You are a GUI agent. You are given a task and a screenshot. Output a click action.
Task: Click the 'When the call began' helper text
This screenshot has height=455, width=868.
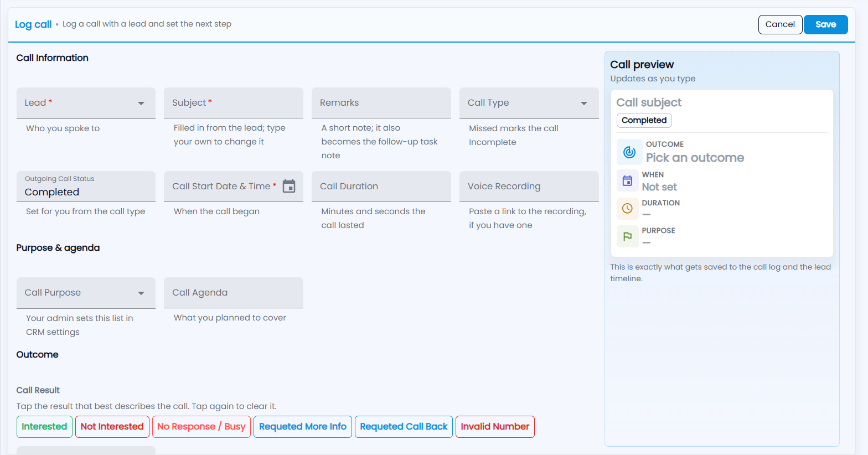pos(216,211)
